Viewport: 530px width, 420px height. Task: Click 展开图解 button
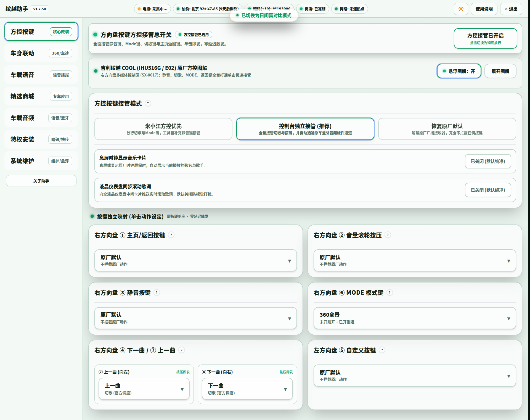click(500, 71)
